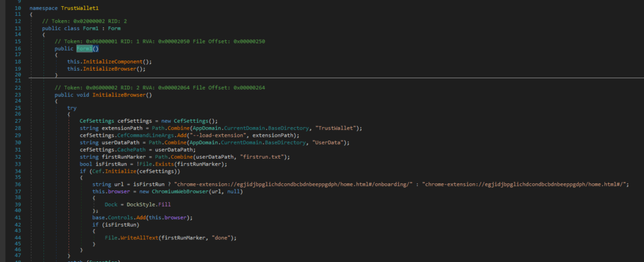
Task: Click line number 36 in the gutter
Action: coord(17,185)
